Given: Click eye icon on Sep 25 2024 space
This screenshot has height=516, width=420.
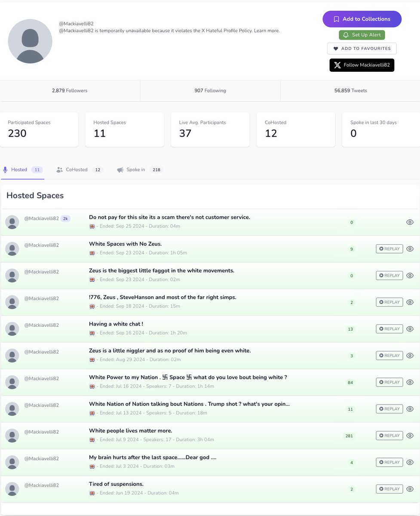Looking at the screenshot, I should pos(410,222).
